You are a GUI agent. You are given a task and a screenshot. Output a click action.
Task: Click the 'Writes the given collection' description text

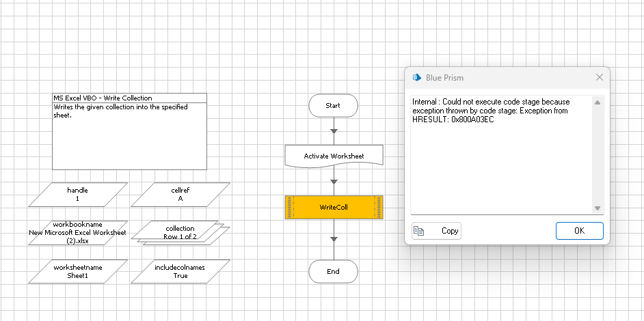click(120, 111)
